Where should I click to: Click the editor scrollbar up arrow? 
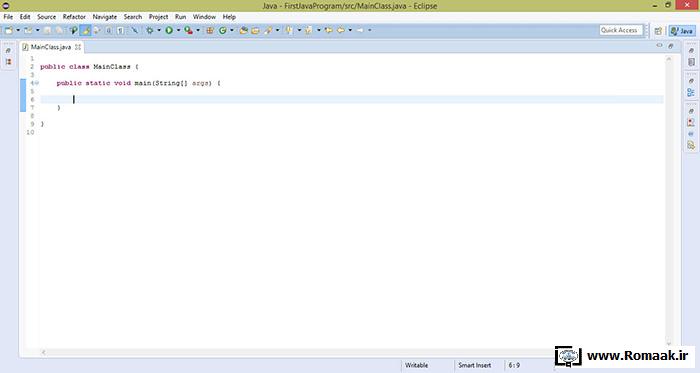pos(669,59)
